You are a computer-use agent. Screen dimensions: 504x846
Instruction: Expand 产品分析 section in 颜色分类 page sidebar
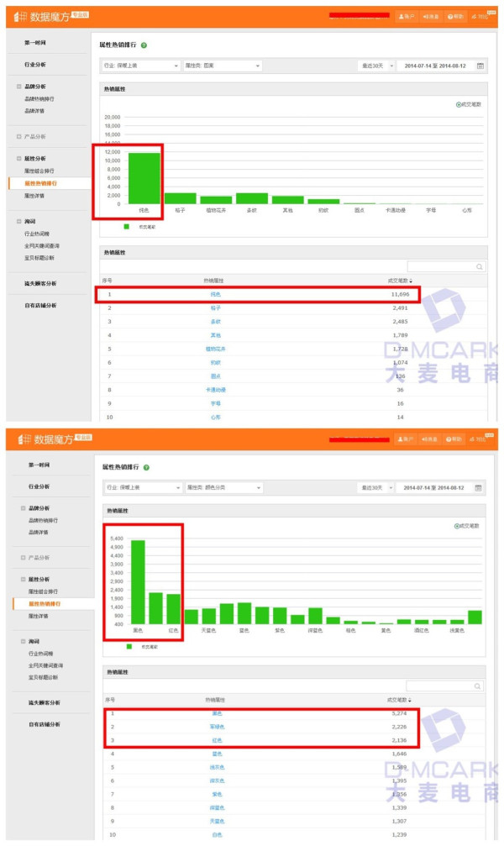[x=24, y=557]
